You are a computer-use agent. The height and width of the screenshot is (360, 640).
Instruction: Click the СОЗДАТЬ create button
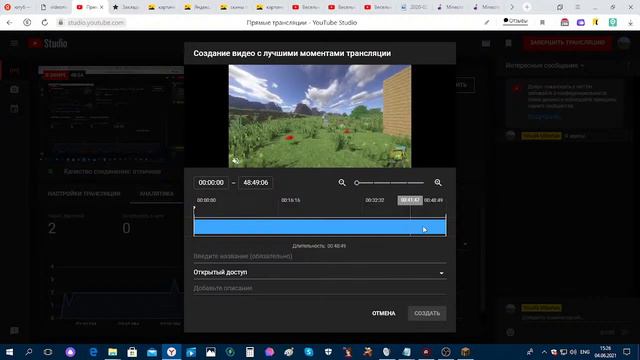(x=427, y=313)
